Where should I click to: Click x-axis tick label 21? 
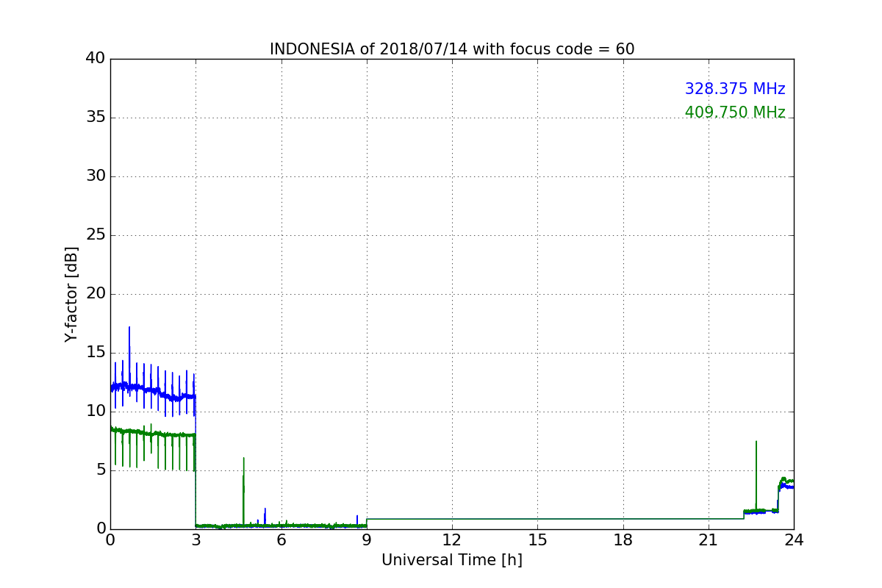(709, 540)
